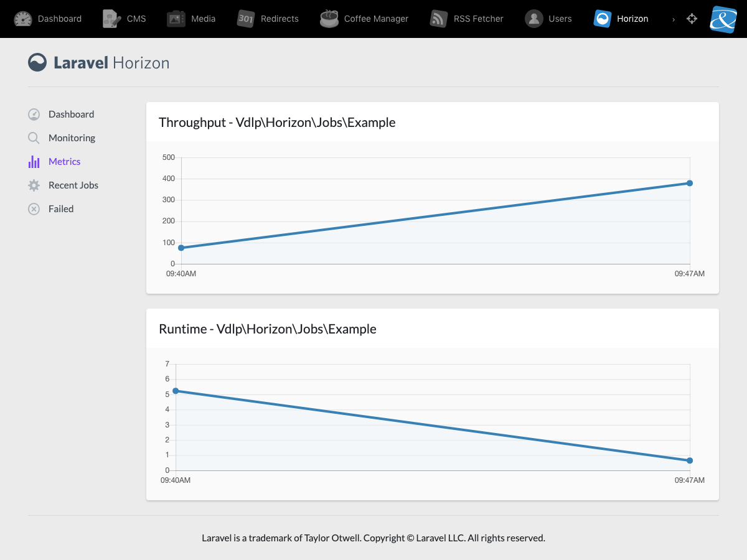The width and height of the screenshot is (747, 560).
Task: Click the RSS Fetcher feed icon
Action: (x=439, y=19)
